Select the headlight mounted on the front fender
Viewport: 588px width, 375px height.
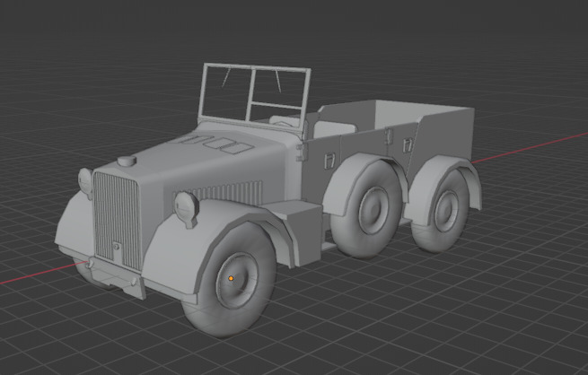pyautogui.click(x=187, y=209)
